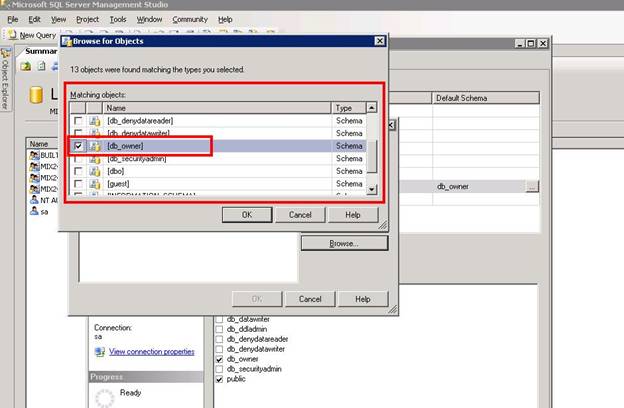Image resolution: width=624 pixels, height=408 pixels.
Task: Open the Tools menu
Action: [118, 19]
